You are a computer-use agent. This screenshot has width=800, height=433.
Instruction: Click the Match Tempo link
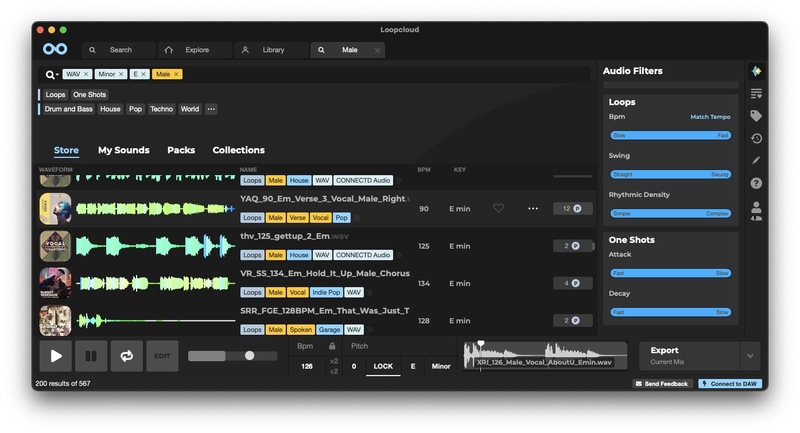point(710,117)
